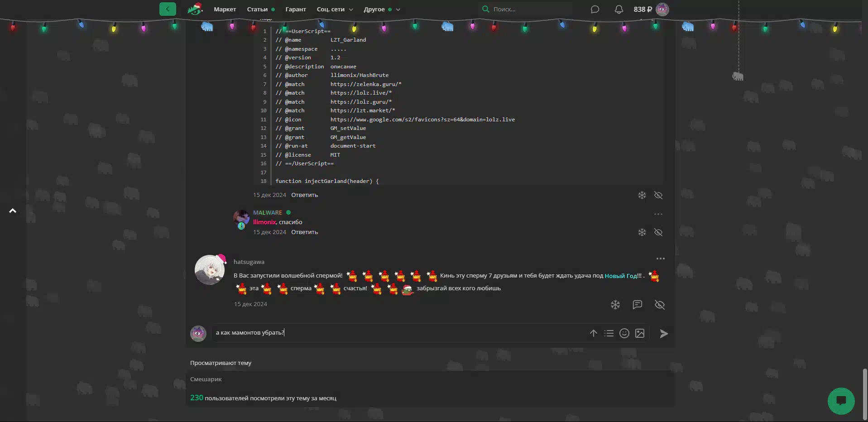The image size is (868, 422).
Task: Open the messages chat bubble icon
Action: tap(595, 10)
